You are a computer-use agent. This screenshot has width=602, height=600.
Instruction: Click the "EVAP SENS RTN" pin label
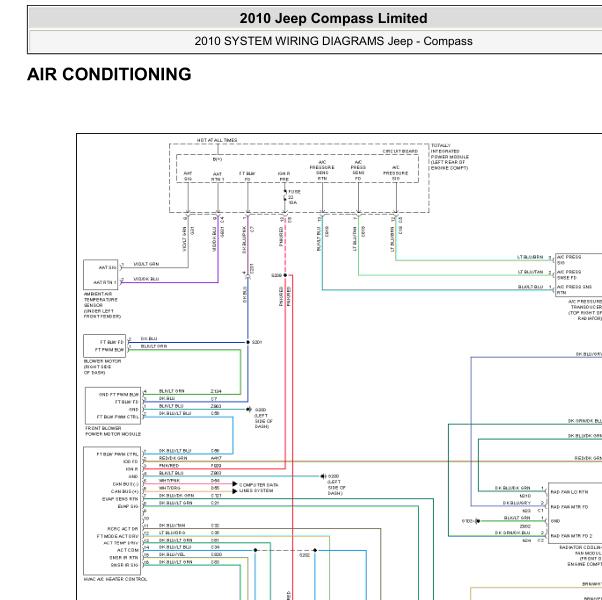(x=120, y=499)
